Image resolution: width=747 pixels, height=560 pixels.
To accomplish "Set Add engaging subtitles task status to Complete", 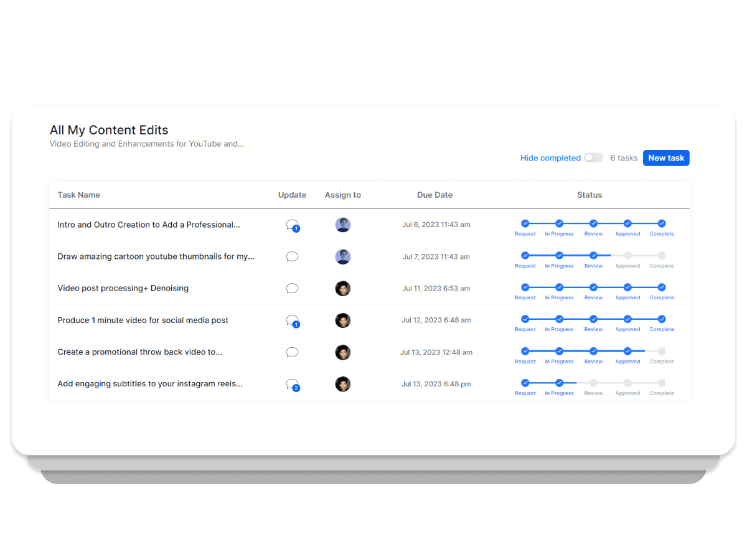I will coord(662,383).
